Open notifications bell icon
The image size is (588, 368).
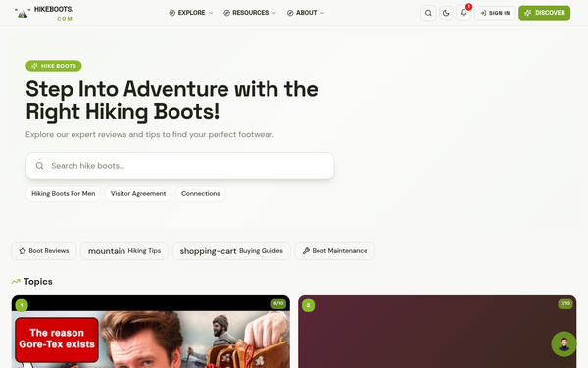coord(464,13)
